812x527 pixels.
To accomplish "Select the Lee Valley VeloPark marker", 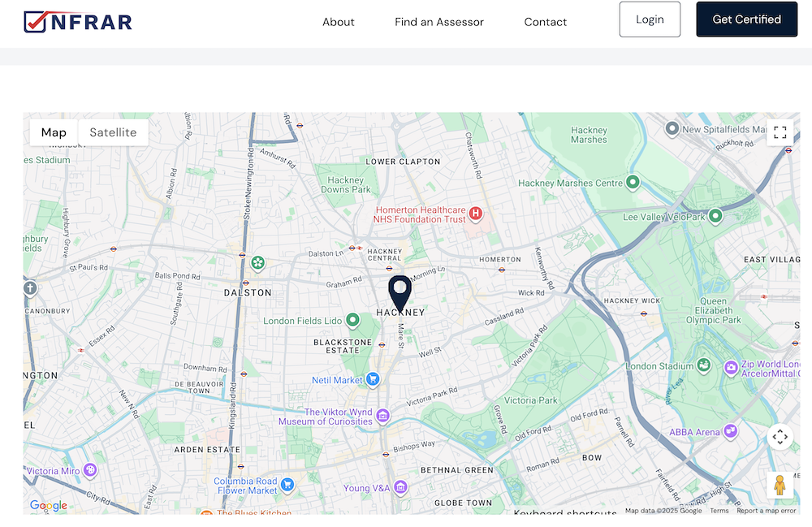I will click(715, 216).
